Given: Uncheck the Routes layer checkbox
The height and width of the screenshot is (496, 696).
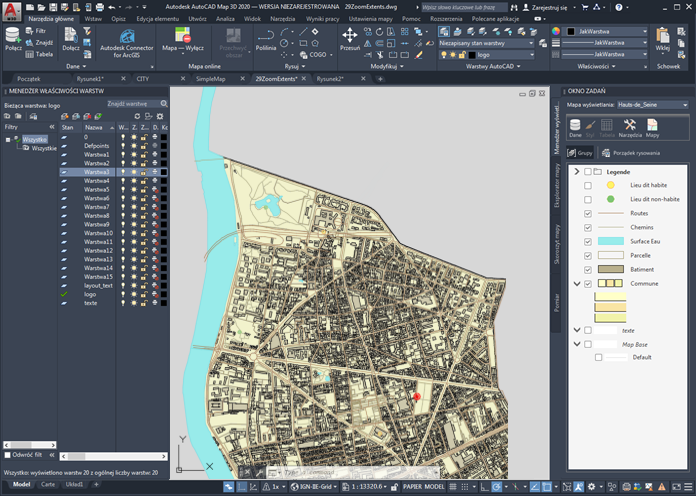Looking at the screenshot, I should [588, 213].
